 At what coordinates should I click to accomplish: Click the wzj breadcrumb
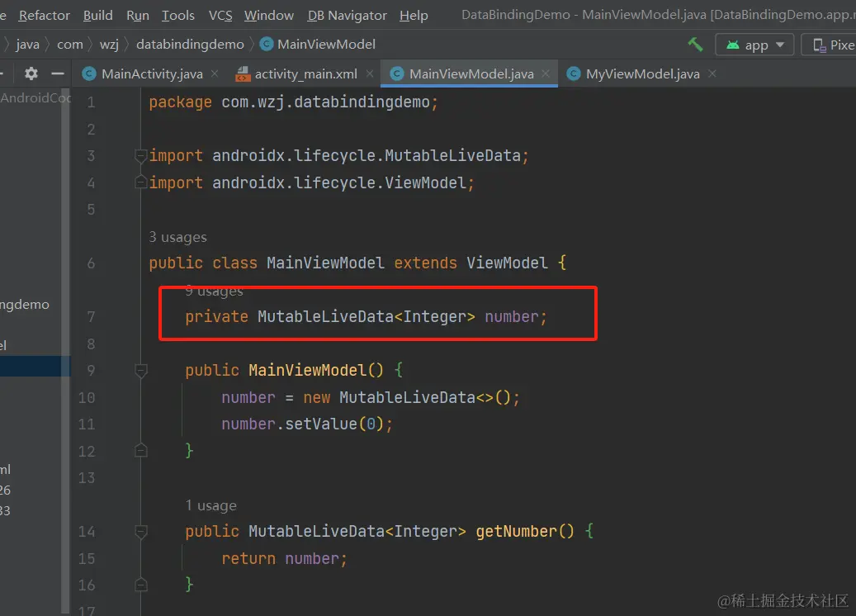(109, 45)
